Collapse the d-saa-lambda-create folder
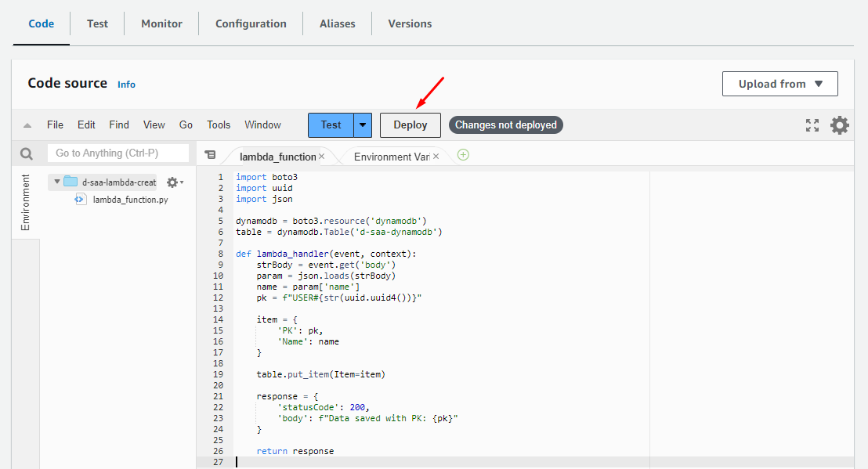This screenshot has height=469, width=868. pyautogui.click(x=57, y=182)
